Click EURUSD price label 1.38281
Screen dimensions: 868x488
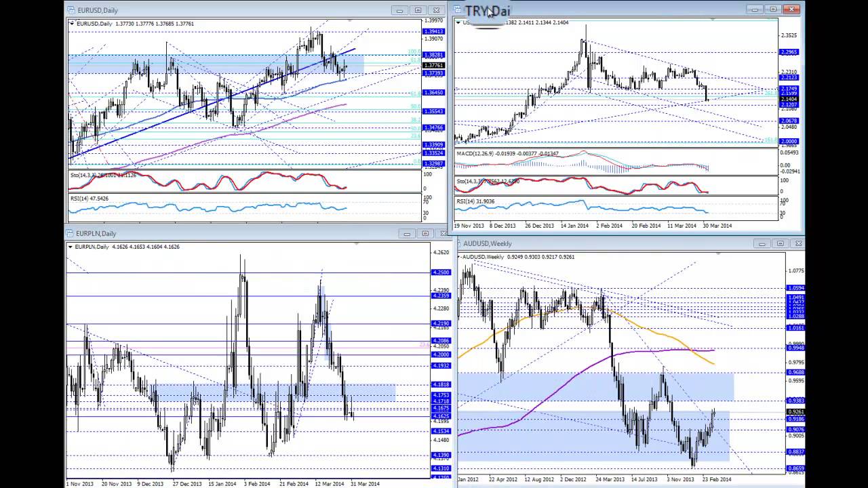(433, 55)
